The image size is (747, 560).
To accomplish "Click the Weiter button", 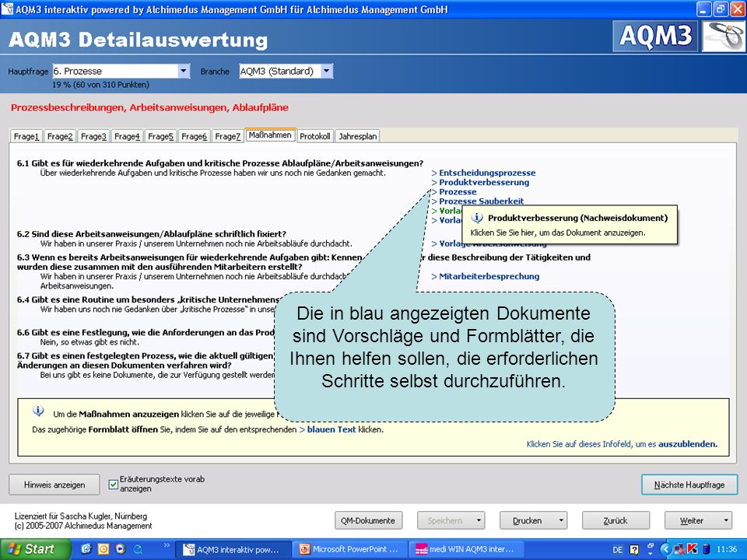I will click(x=692, y=520).
